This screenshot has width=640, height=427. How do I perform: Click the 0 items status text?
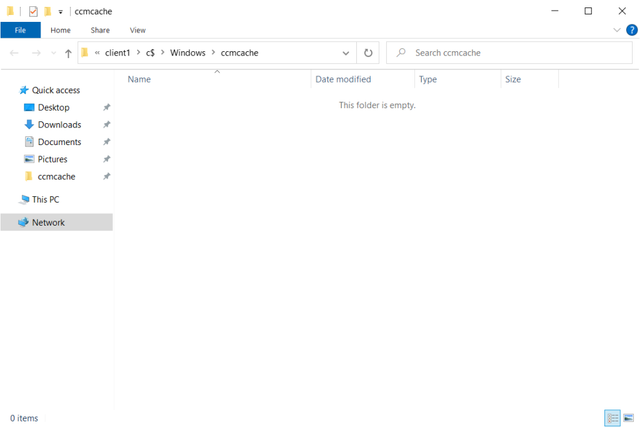[x=24, y=418]
